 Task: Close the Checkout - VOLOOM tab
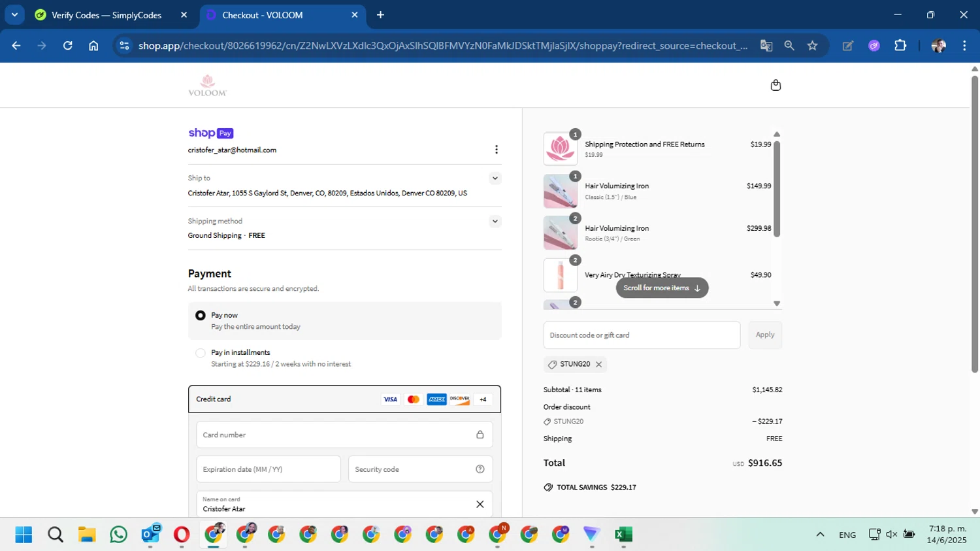pos(355,15)
